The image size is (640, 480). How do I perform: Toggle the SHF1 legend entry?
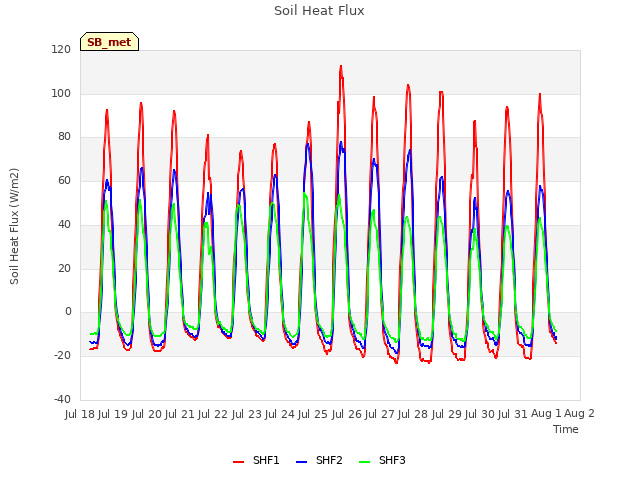pos(256,460)
